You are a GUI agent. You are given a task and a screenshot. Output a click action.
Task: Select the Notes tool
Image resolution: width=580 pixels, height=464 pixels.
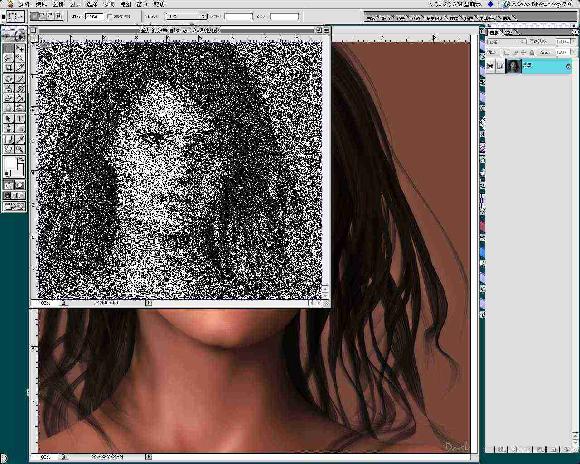(9, 139)
